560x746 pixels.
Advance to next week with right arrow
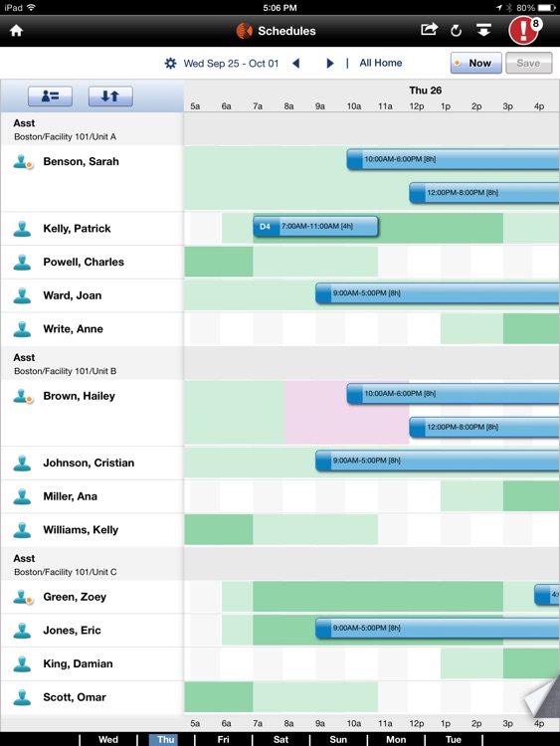point(329,64)
